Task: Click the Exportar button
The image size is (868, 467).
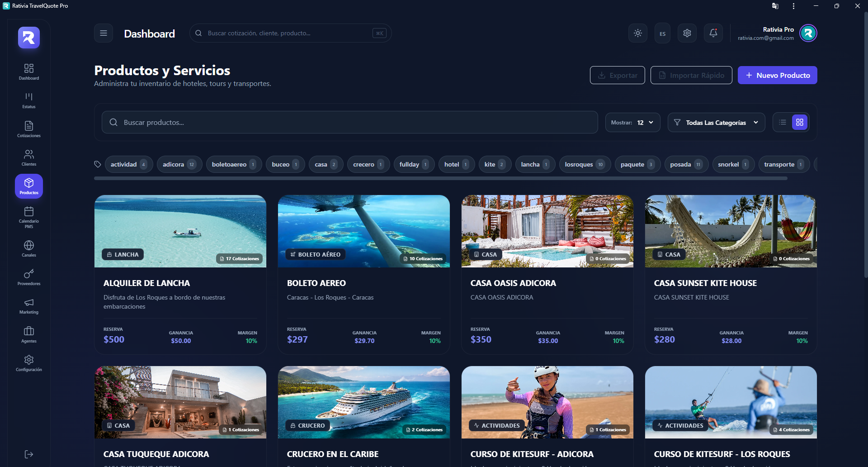Action: click(x=617, y=75)
